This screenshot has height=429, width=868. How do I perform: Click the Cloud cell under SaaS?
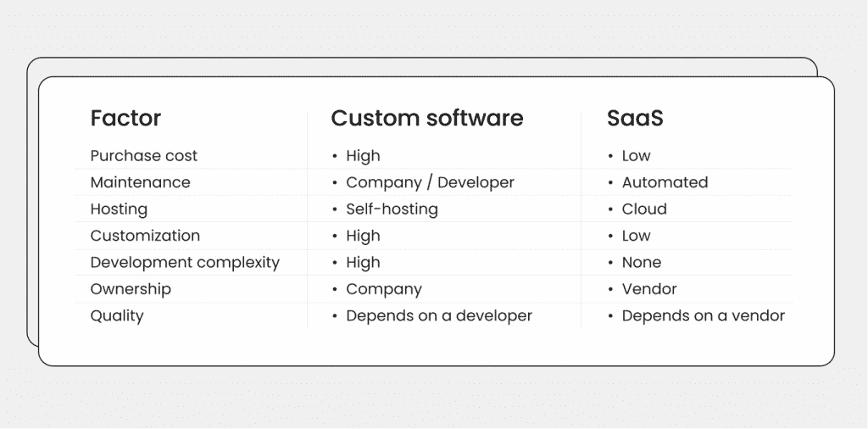[644, 209]
